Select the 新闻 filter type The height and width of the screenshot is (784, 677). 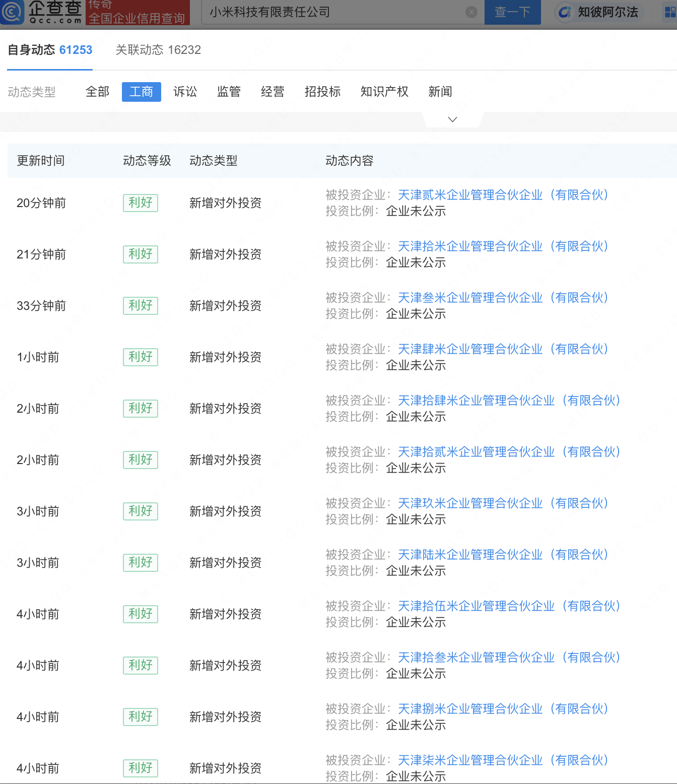440,92
